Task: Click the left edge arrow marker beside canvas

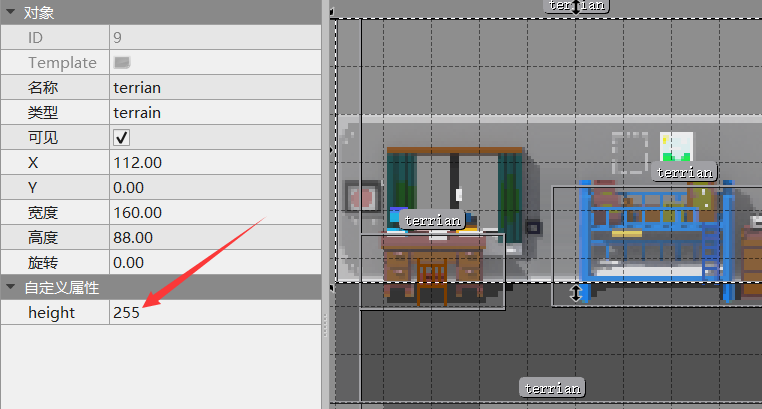Action: click(332, 150)
